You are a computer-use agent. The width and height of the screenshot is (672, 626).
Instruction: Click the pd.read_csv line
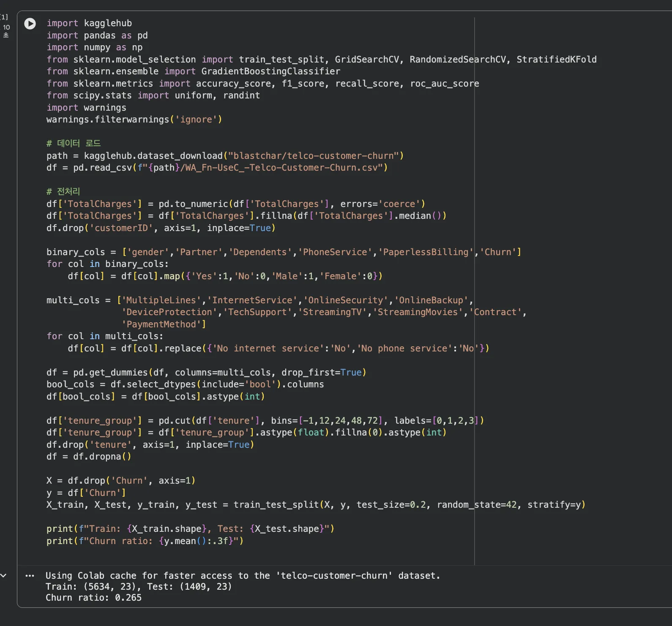(x=217, y=168)
